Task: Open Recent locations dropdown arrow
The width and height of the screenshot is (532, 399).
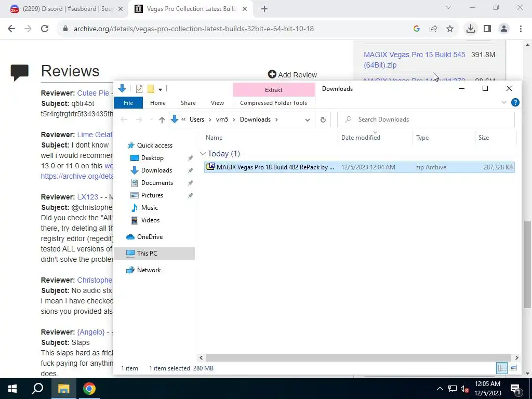Action: 151,120
